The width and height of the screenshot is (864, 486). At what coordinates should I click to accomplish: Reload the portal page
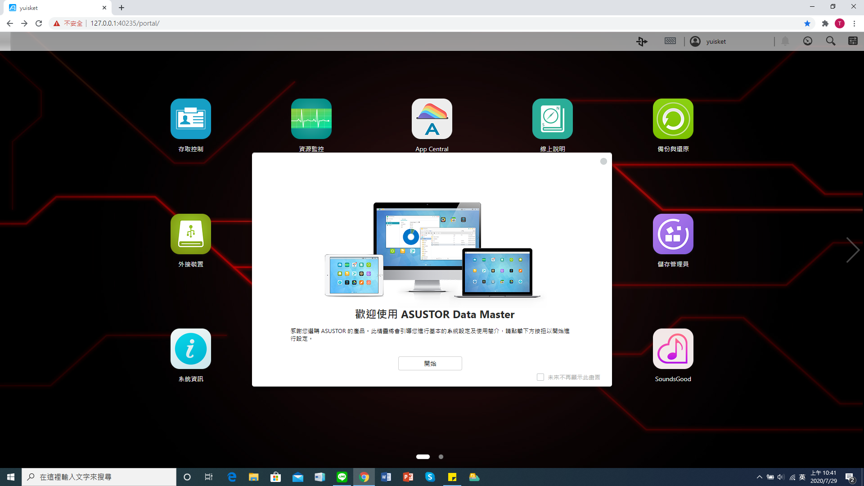[39, 23]
